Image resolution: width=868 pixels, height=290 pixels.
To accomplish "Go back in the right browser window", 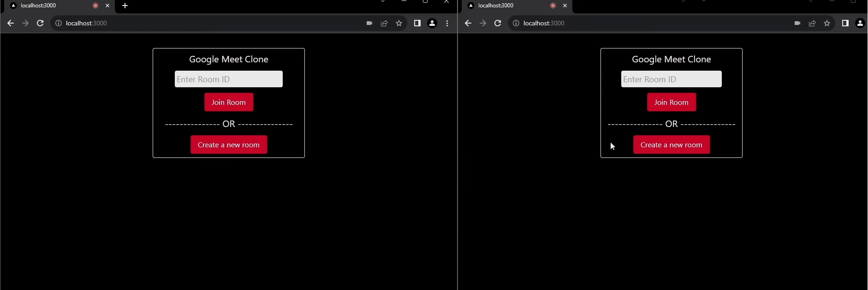I will [468, 23].
